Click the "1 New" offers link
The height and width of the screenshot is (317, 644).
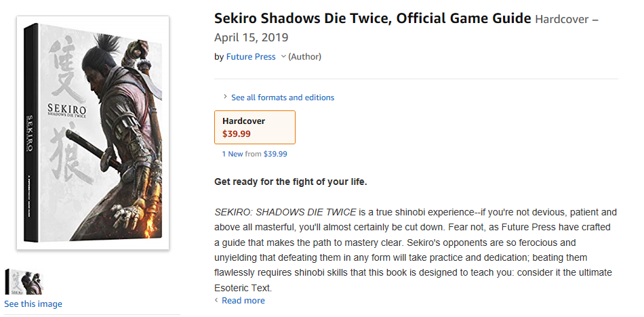pos(233,154)
